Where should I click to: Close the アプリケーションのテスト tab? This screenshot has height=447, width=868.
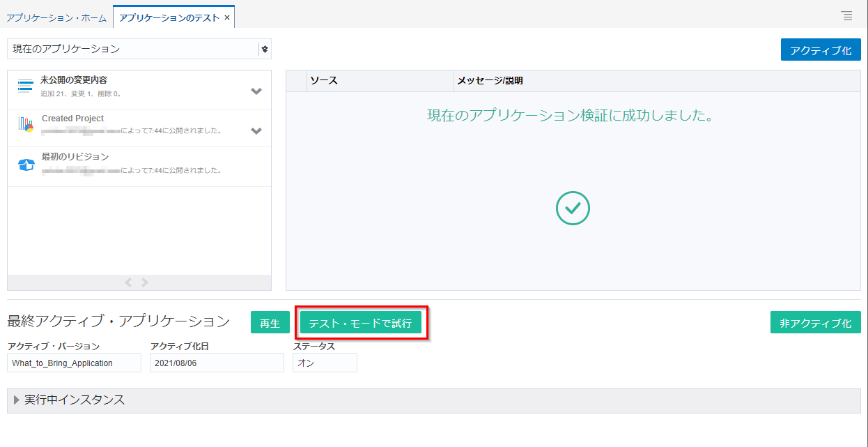[227, 17]
